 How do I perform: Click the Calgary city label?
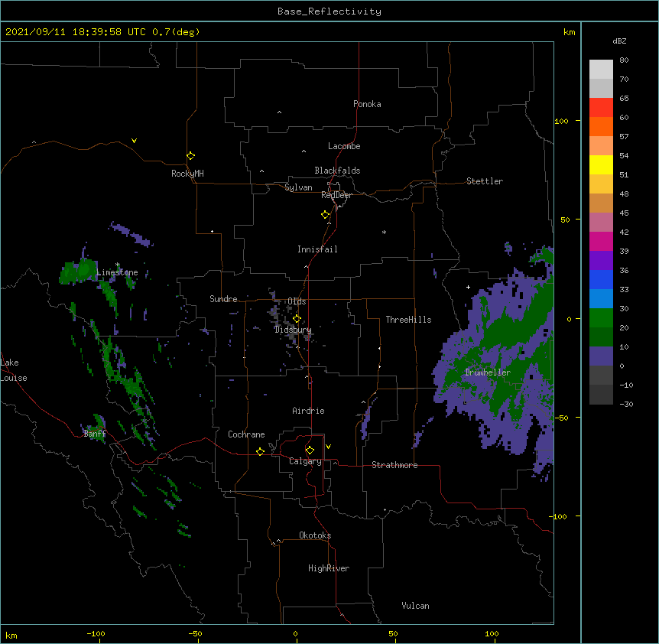pos(305,461)
